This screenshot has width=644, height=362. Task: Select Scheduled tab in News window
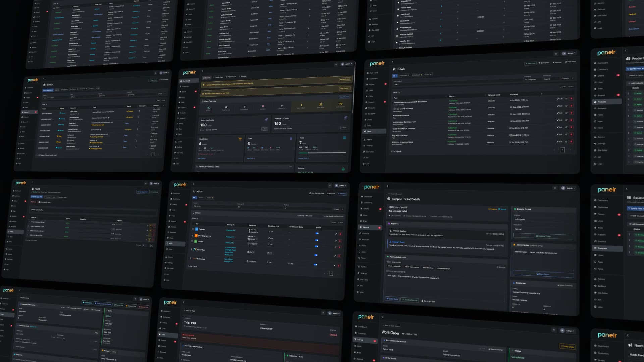[x=417, y=75]
